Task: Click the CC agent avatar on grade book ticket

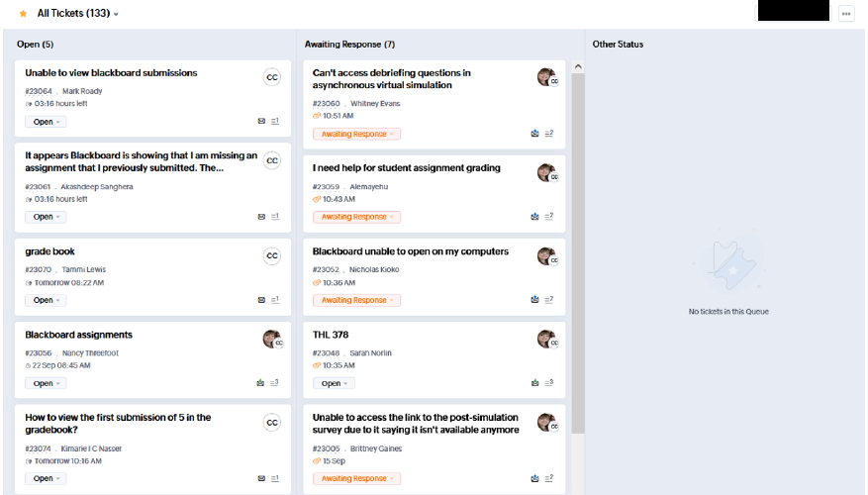Action: pos(272,256)
